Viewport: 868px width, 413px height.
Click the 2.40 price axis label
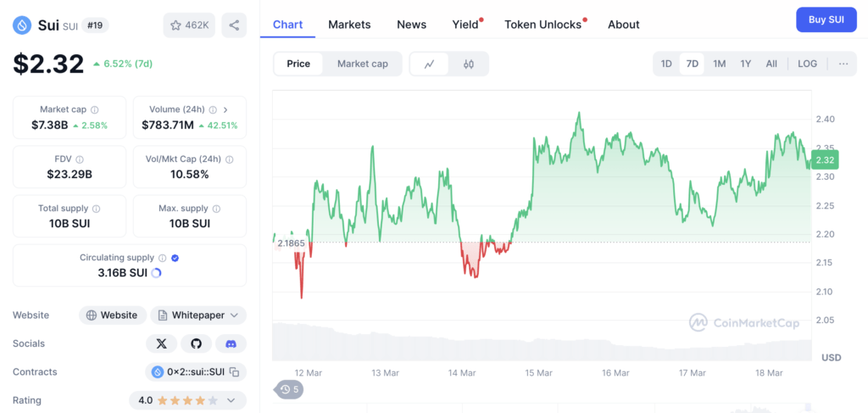[825, 119]
